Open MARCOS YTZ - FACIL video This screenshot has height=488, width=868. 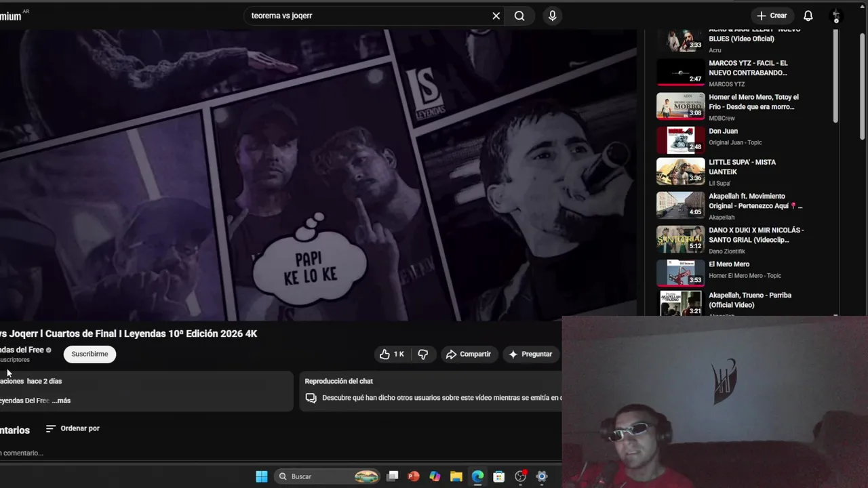pos(748,68)
